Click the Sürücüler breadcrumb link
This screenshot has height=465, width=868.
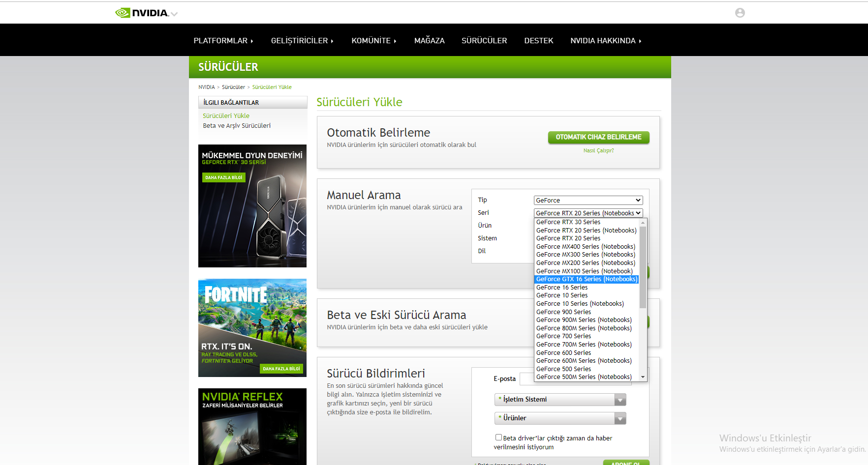coord(233,87)
